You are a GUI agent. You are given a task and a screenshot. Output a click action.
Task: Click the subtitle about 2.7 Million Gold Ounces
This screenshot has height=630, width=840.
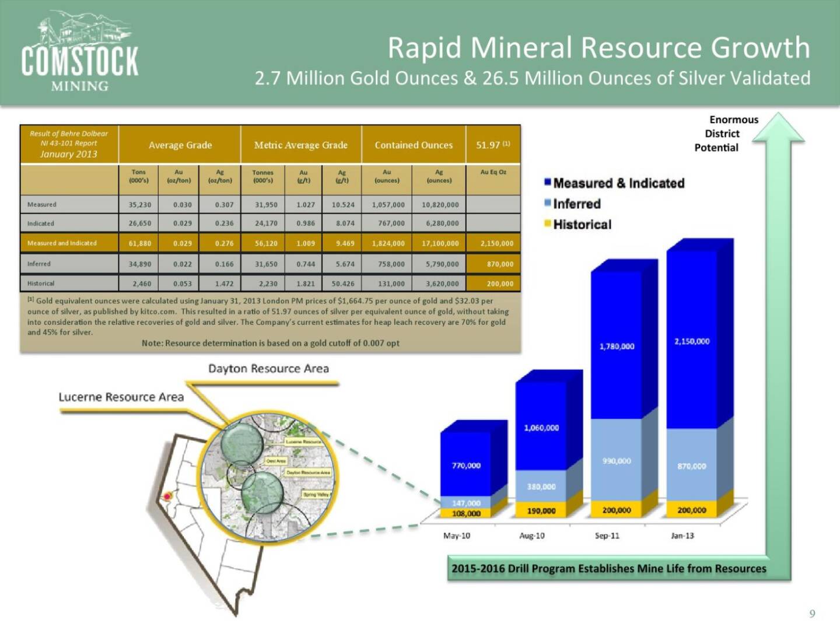(x=533, y=78)
